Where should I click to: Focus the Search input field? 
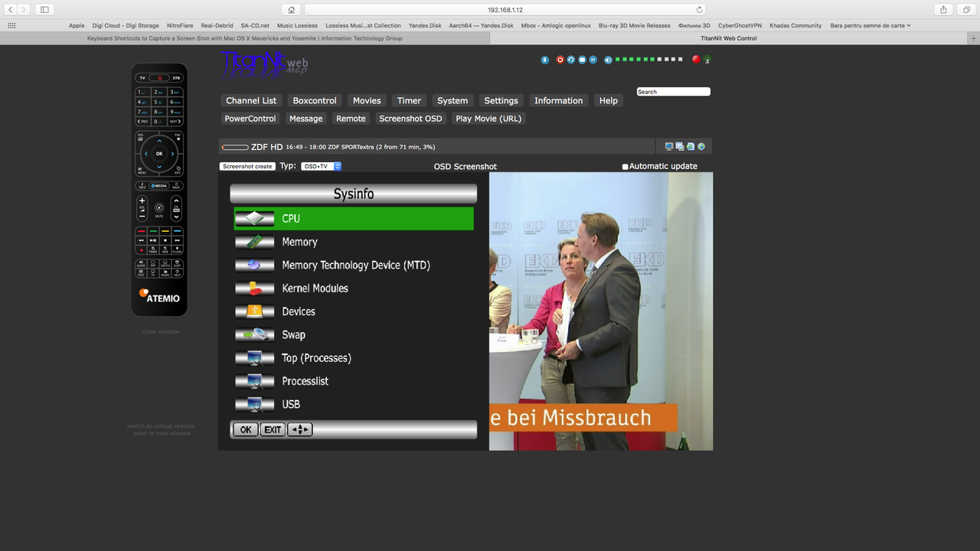point(674,92)
